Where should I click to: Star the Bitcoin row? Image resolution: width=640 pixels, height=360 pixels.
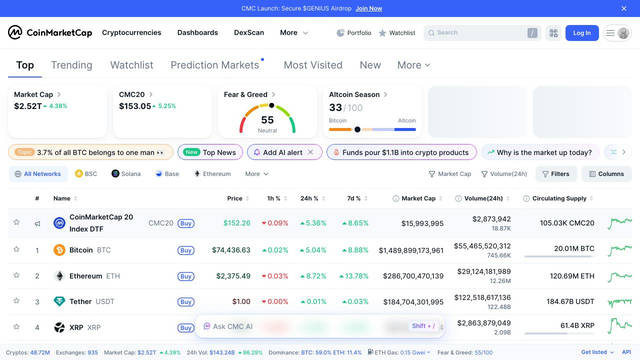coord(16,249)
